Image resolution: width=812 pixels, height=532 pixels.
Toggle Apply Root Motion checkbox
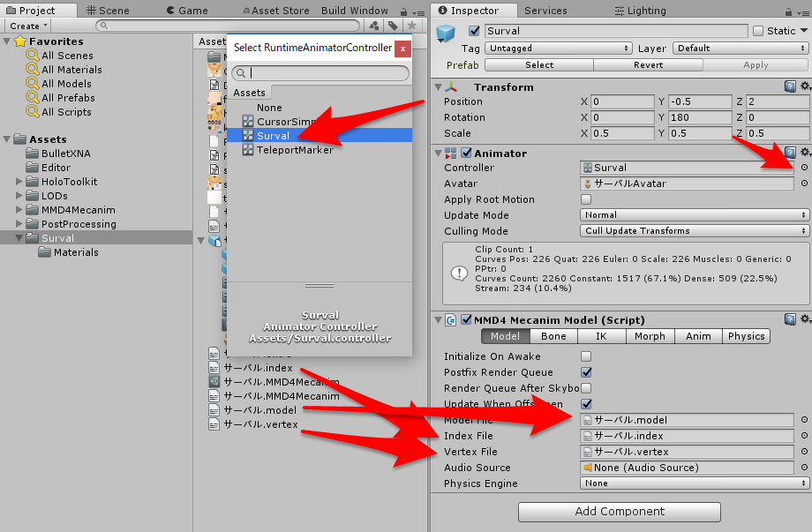586,199
